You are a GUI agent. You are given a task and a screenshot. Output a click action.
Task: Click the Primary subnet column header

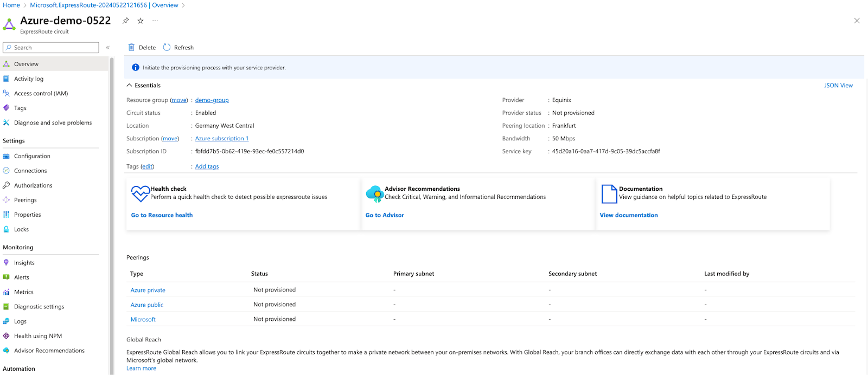point(414,274)
